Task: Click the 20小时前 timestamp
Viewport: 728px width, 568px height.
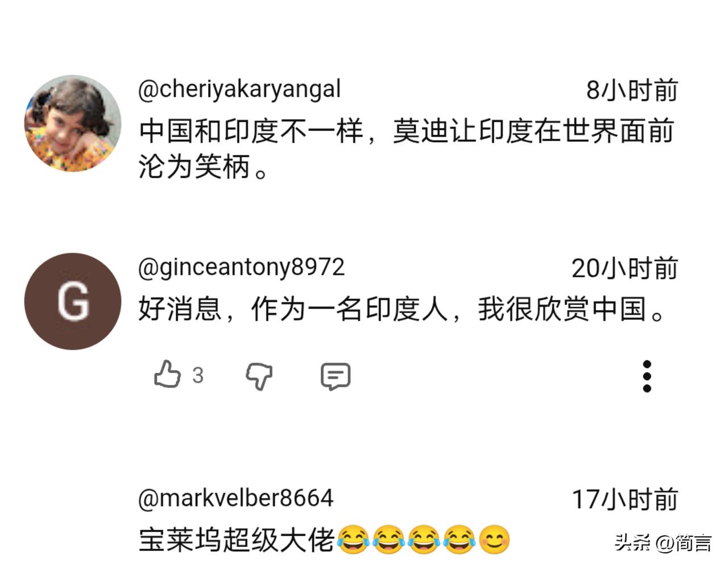Action: 624,268
